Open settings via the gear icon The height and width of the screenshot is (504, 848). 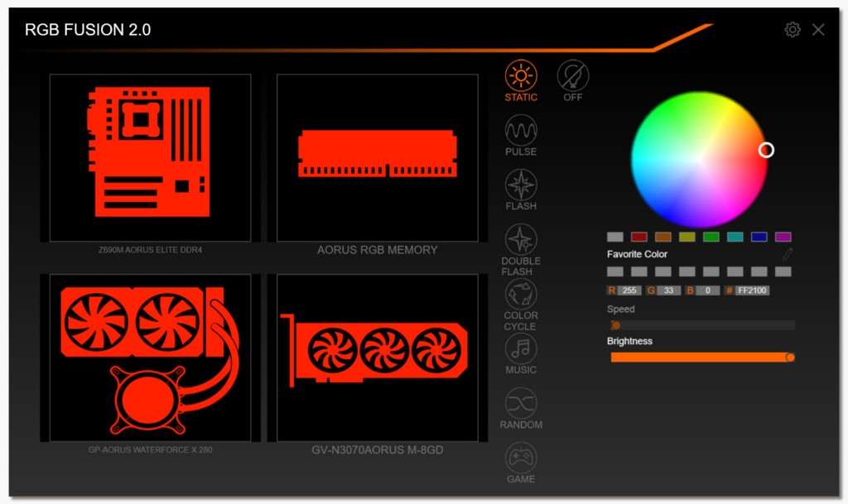(793, 30)
